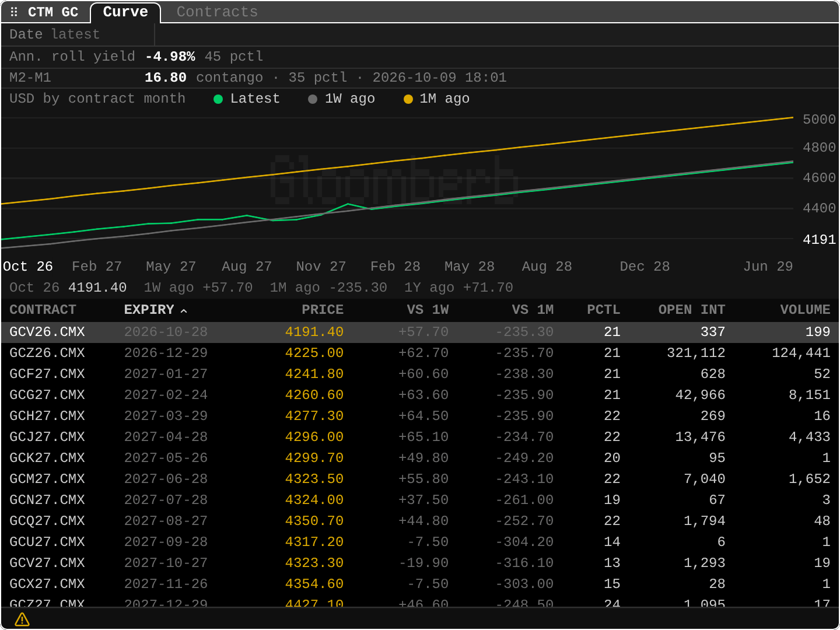
Task: Click the 1Y ago +71.70 readout
Action: (x=459, y=288)
